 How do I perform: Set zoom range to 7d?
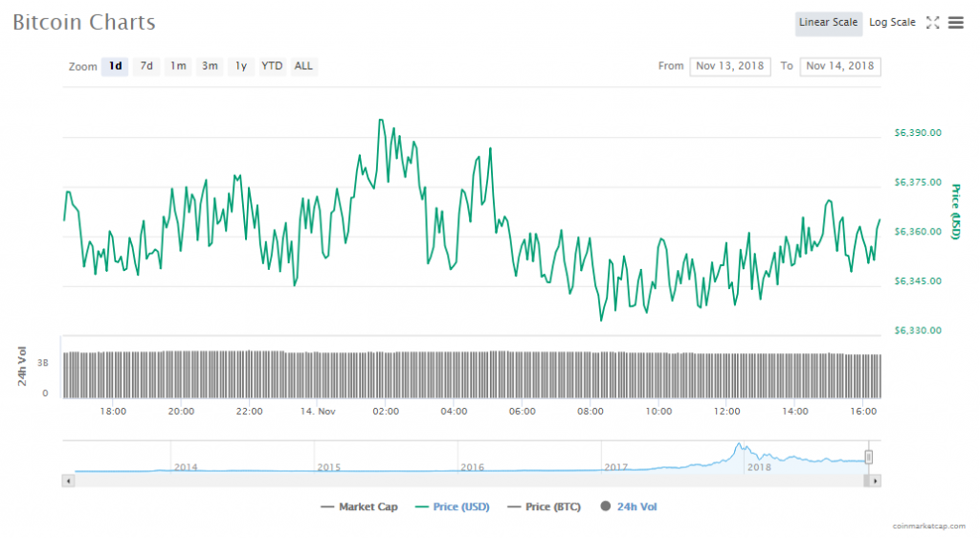click(146, 66)
